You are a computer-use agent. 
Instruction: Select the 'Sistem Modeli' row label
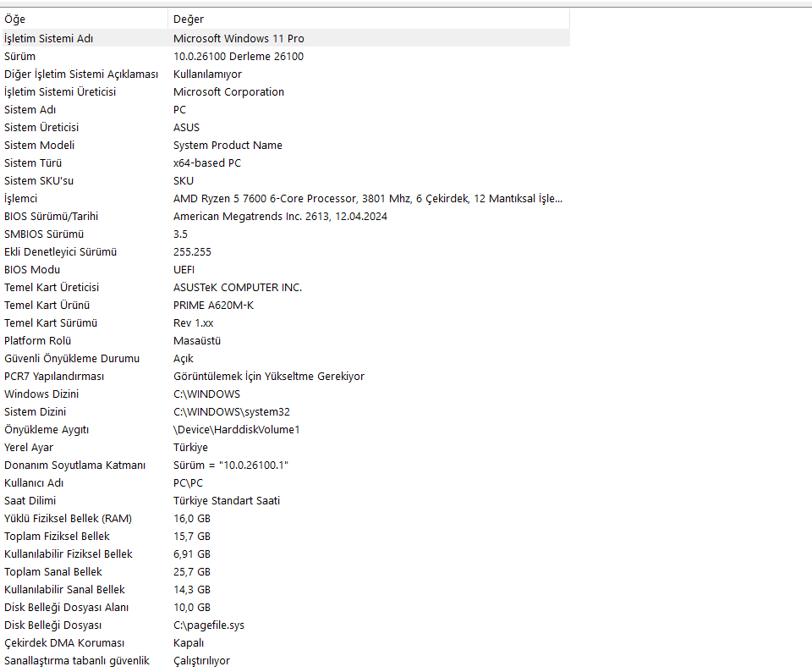pyautogui.click(x=40, y=145)
